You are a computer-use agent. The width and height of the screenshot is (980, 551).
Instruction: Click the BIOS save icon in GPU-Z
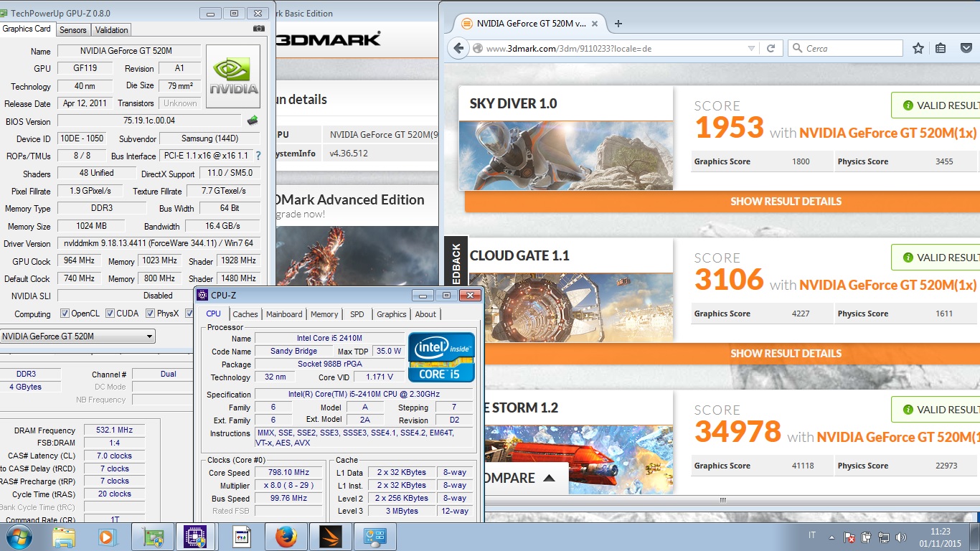pyautogui.click(x=253, y=121)
